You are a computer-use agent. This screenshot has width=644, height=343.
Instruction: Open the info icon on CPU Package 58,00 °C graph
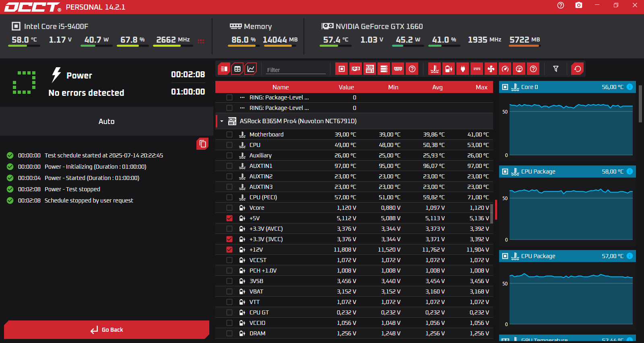point(630,171)
